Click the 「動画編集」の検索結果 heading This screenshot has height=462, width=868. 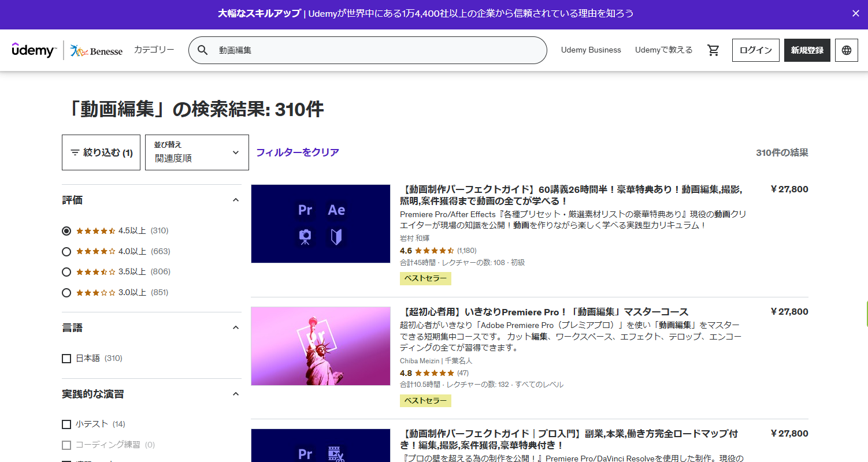coord(193,109)
